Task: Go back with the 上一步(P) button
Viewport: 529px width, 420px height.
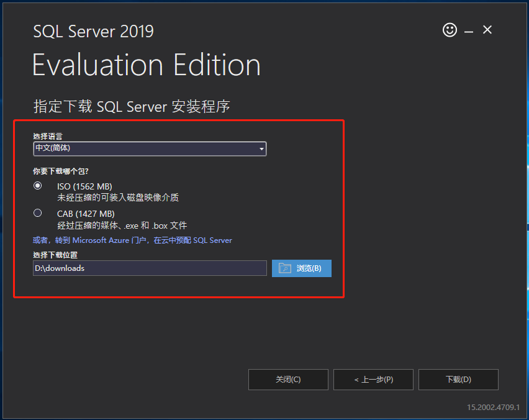Action: pyautogui.click(x=374, y=380)
